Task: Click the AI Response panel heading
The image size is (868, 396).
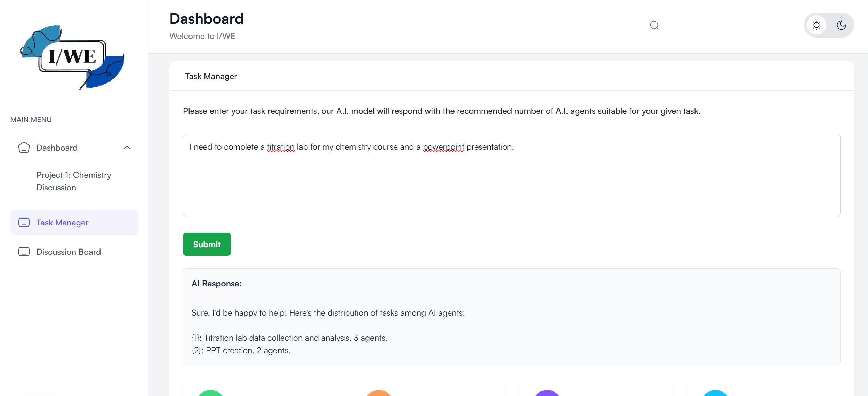Action: pos(216,283)
